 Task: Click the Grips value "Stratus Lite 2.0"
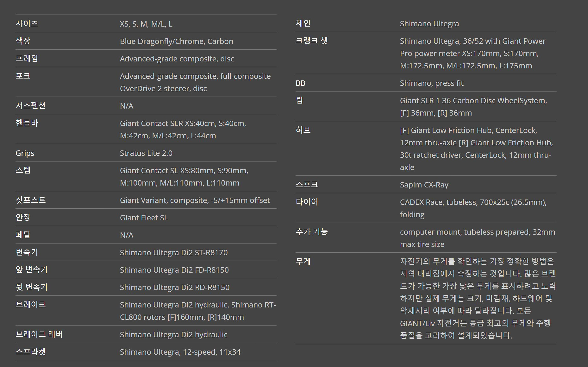[x=146, y=153]
